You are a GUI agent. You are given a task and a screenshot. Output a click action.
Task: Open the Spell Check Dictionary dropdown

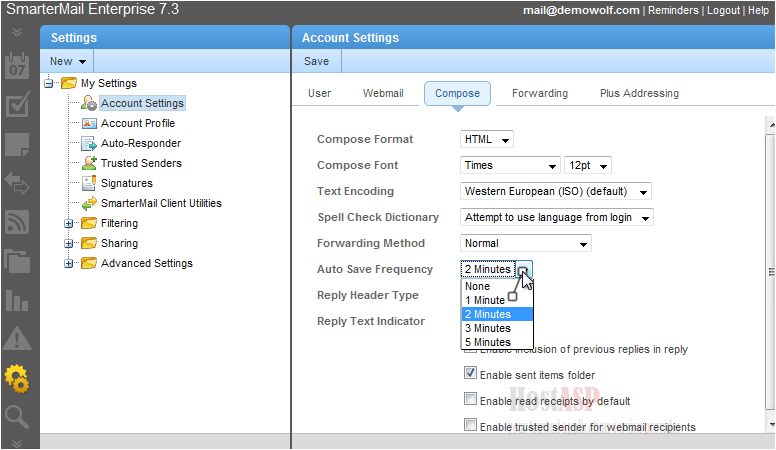pos(556,217)
